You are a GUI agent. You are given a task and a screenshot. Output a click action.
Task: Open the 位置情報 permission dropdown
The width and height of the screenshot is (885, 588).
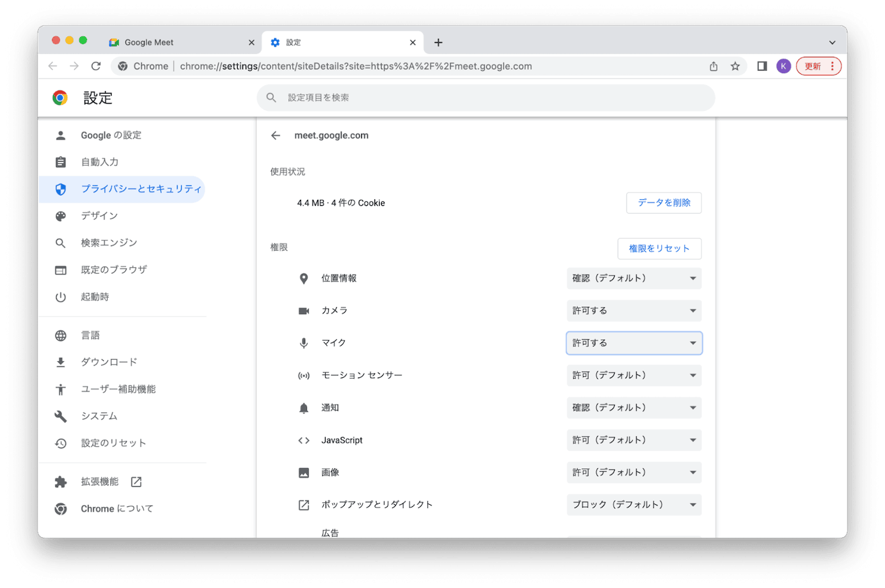pyautogui.click(x=634, y=278)
